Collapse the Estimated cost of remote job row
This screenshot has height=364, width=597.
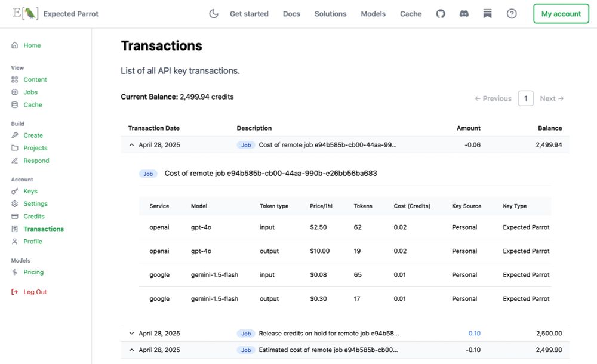131,350
